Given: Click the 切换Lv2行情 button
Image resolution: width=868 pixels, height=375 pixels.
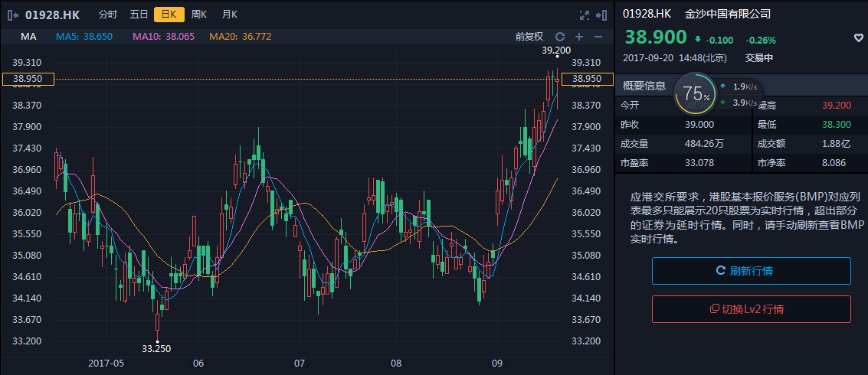Looking at the screenshot, I should 751,309.
